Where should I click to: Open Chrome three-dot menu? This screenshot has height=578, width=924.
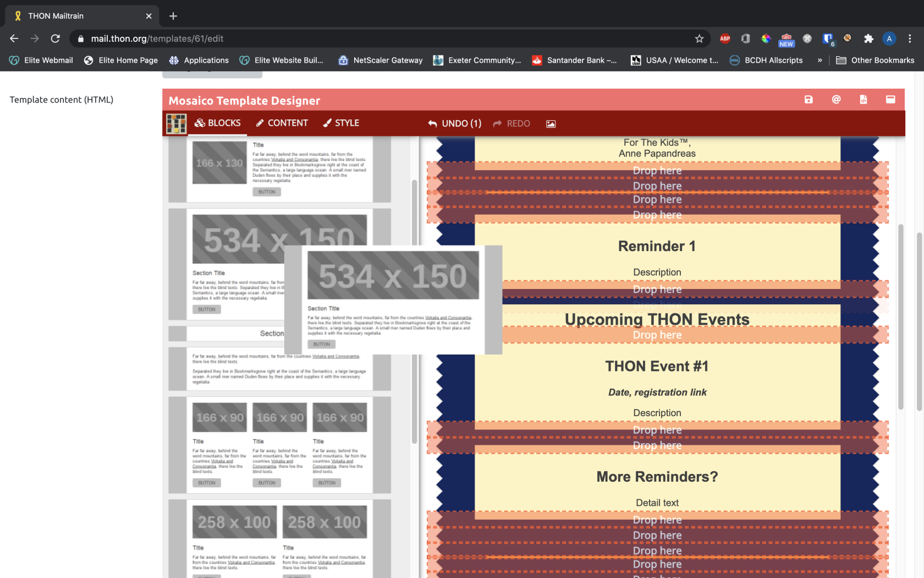[x=910, y=39]
